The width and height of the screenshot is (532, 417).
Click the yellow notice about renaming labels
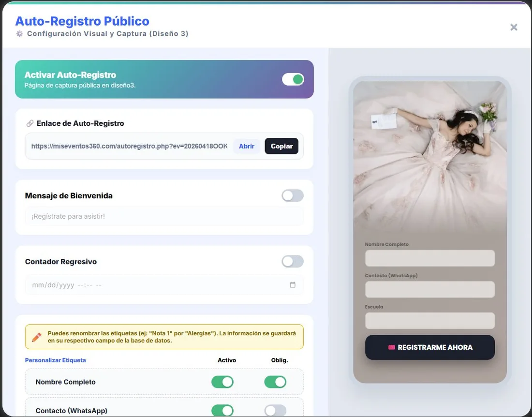(164, 337)
